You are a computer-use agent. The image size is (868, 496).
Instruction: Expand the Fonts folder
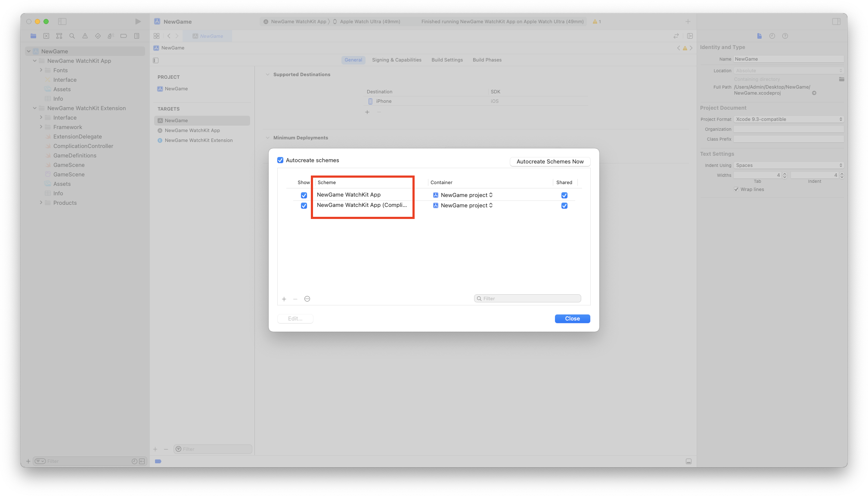pos(41,70)
